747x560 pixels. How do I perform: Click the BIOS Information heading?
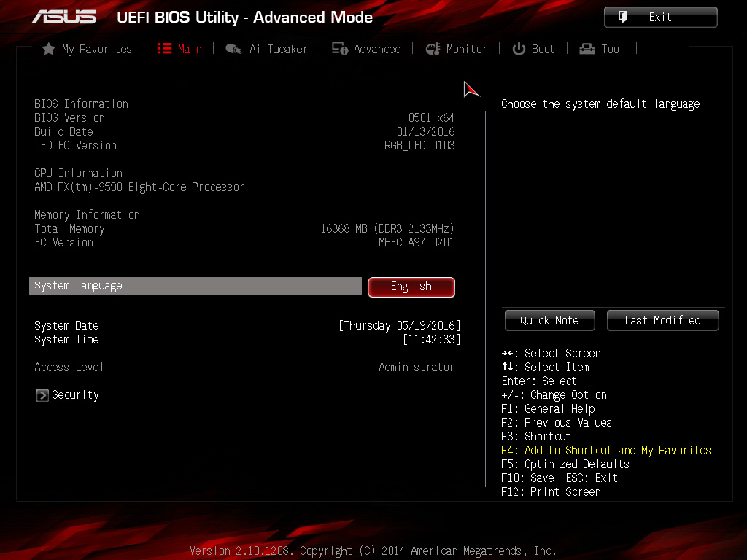[x=82, y=104]
